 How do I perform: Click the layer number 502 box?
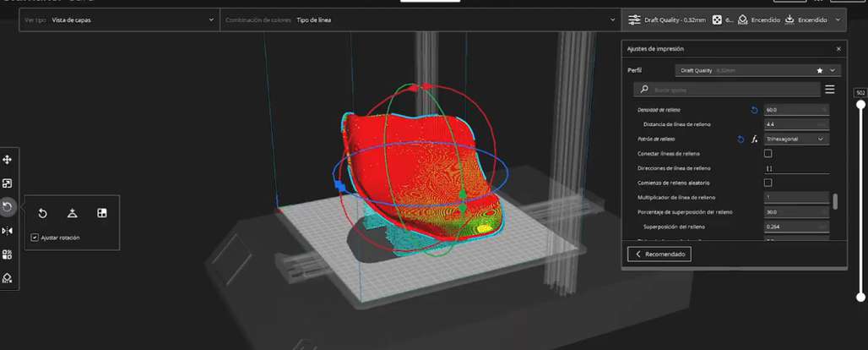pyautogui.click(x=860, y=93)
